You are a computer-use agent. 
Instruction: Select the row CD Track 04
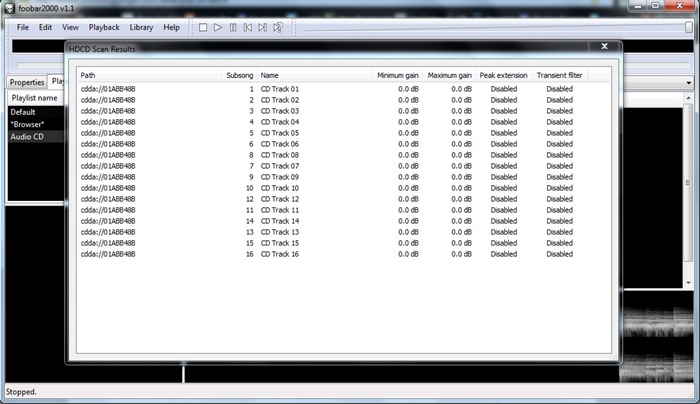(344, 122)
